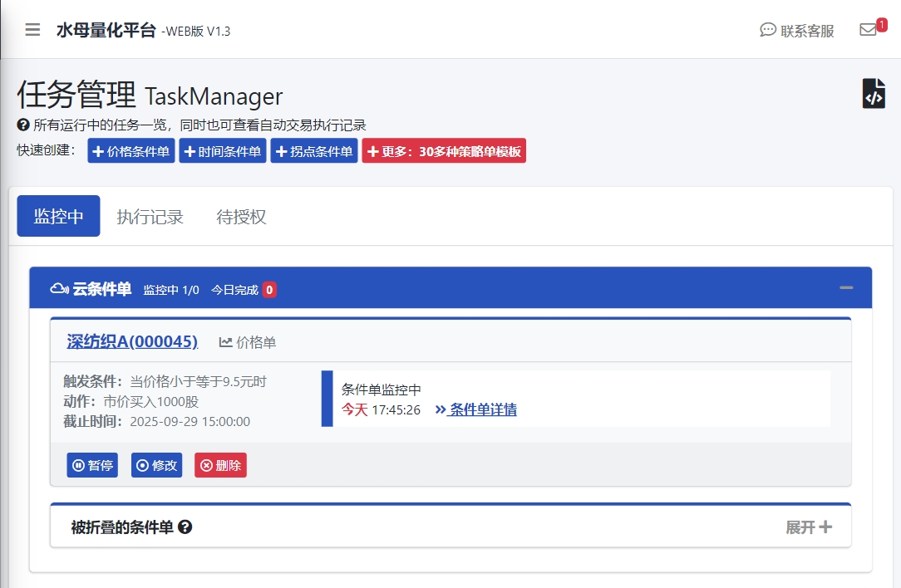Viewport: 901px width, 588px height.
Task: Open 更多 30多种策略单模板 templates
Action: [444, 152]
